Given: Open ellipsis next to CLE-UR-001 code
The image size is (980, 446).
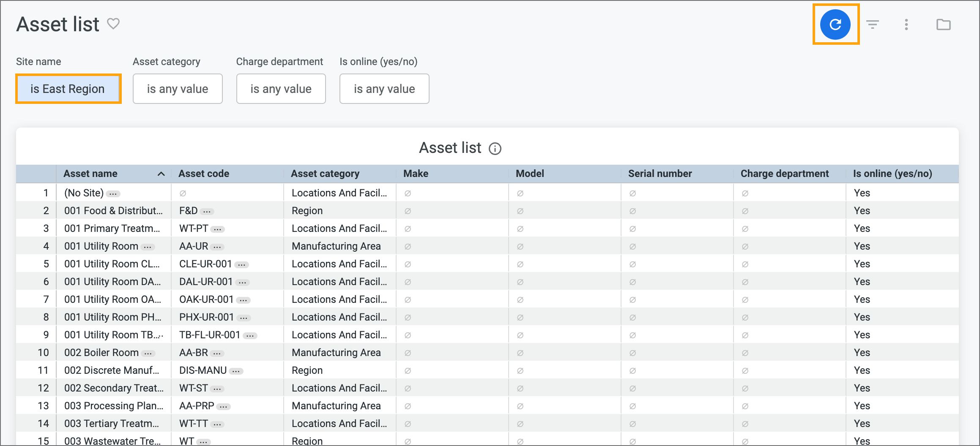Looking at the screenshot, I should (241, 265).
